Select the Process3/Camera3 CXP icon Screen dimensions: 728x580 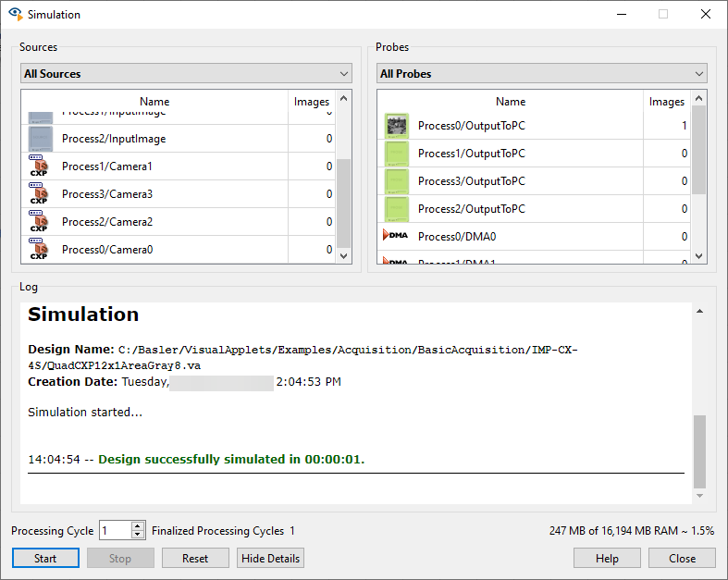39,194
